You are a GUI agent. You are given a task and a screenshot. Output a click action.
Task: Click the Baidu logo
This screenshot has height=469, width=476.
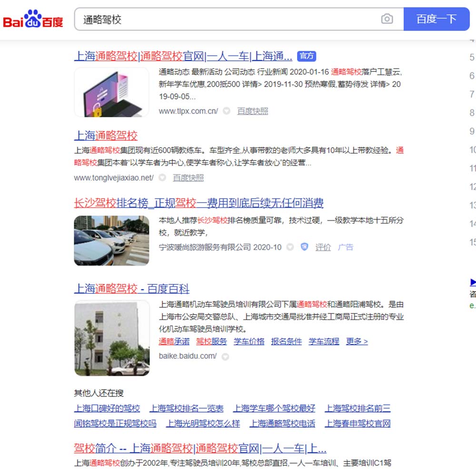33,20
